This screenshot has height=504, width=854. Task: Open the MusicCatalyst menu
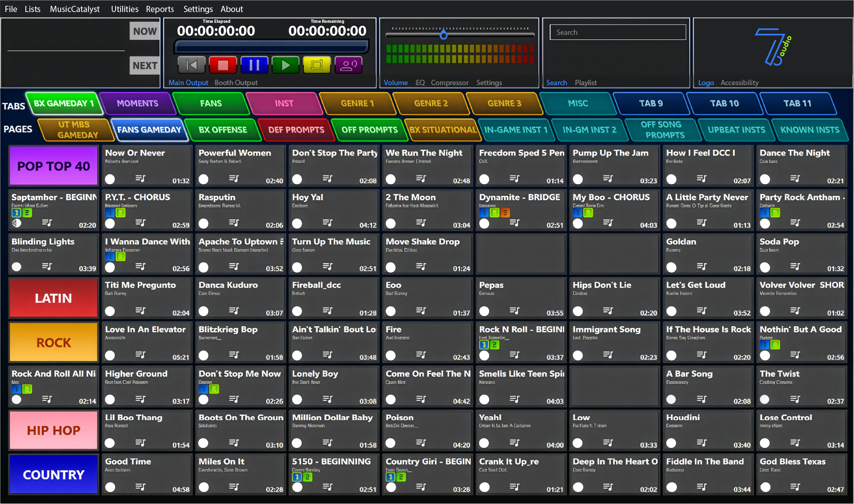75,9
